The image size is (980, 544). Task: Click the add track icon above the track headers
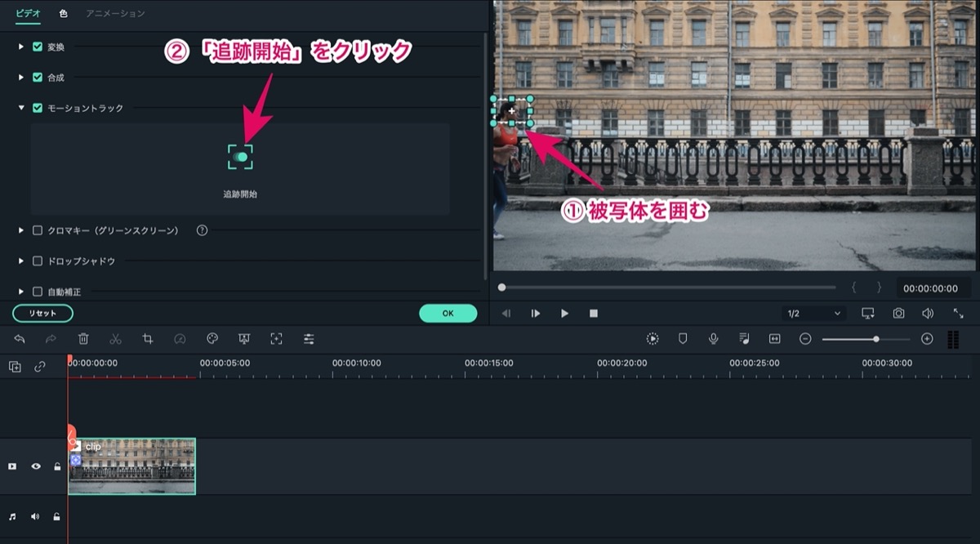(15, 367)
